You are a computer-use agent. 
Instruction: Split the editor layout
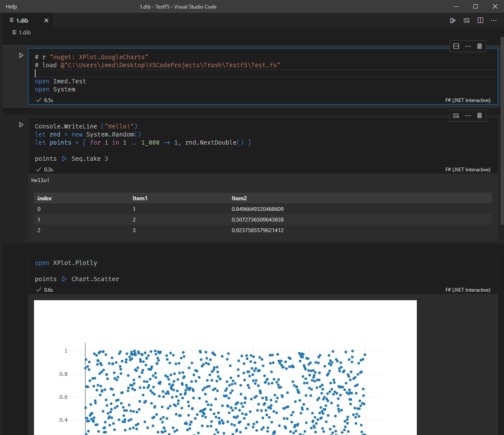480,20
